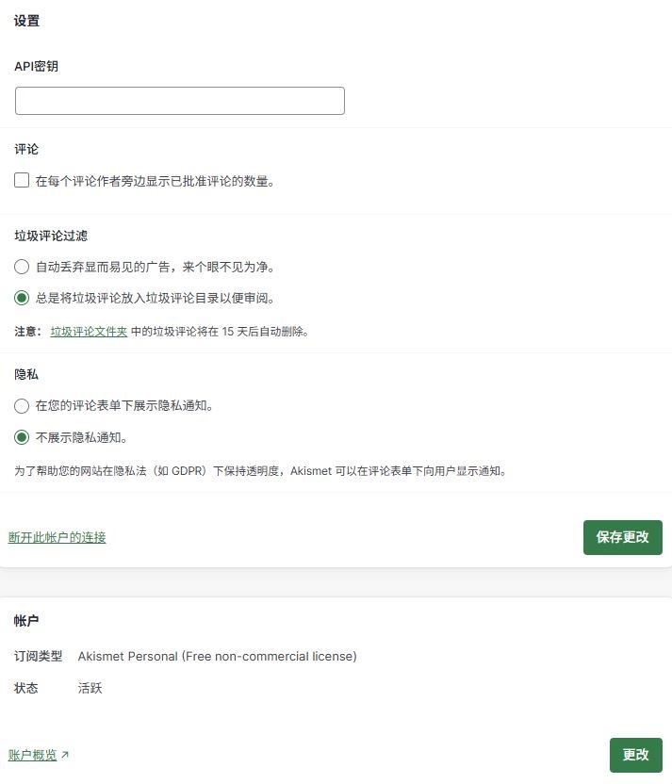The image size is (672, 784).
Task: Click the 活跃 status value
Action: tap(90, 689)
